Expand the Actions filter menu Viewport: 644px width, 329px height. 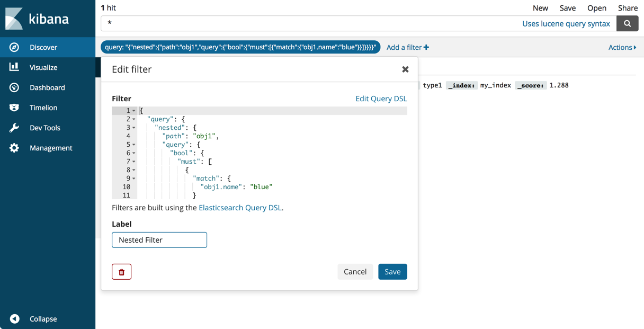622,47
